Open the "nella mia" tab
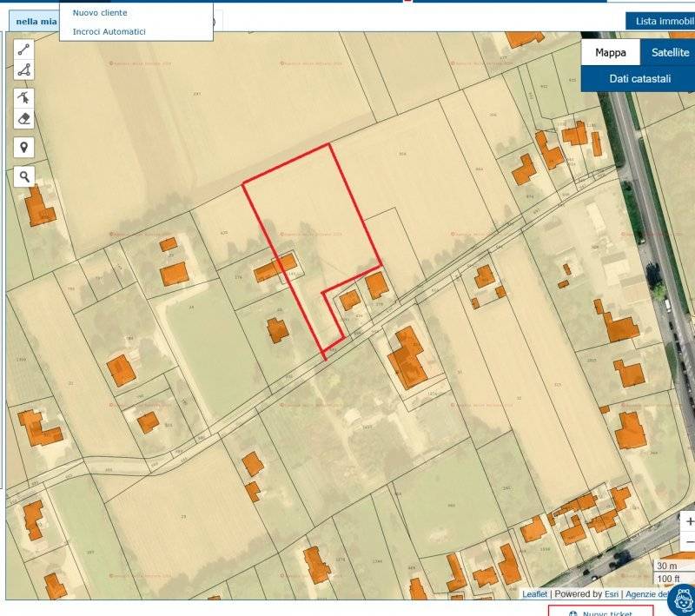Screen dimensions: 695x616 coord(35,21)
